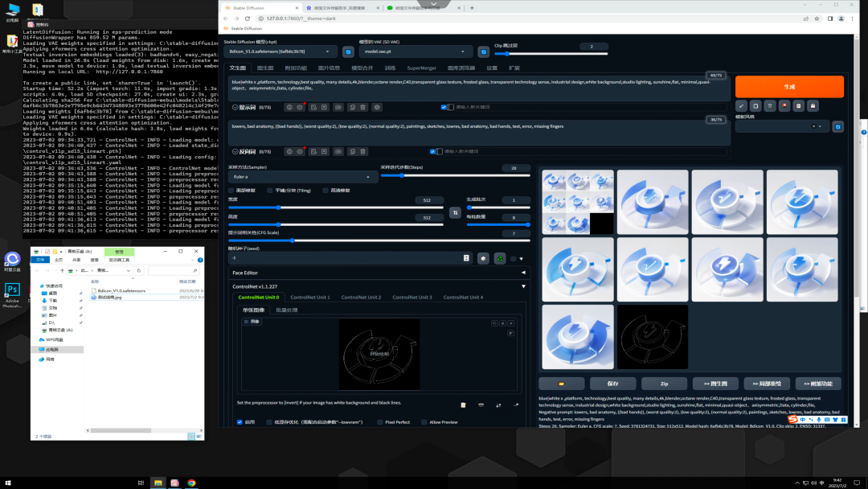Adjust the CFG Scale slider
The height and width of the screenshot is (489, 868).
(379, 240)
